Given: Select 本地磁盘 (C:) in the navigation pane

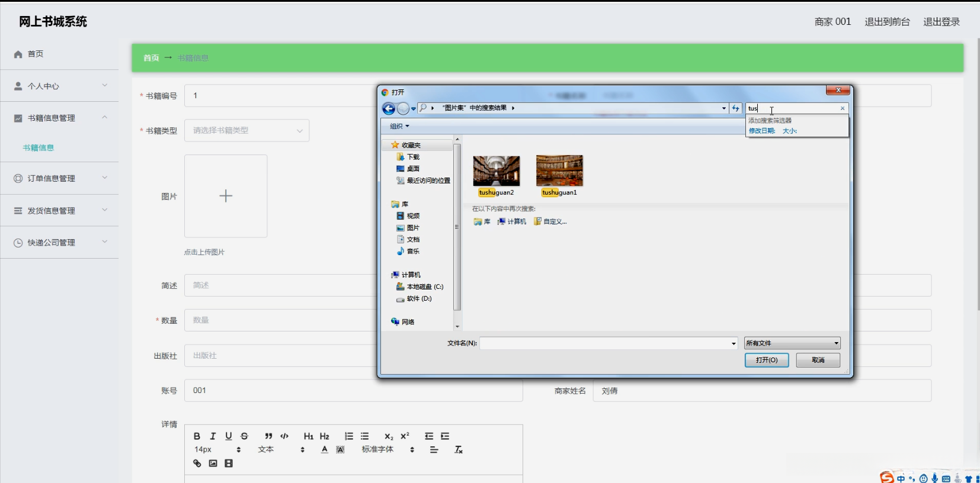Looking at the screenshot, I should (x=419, y=287).
